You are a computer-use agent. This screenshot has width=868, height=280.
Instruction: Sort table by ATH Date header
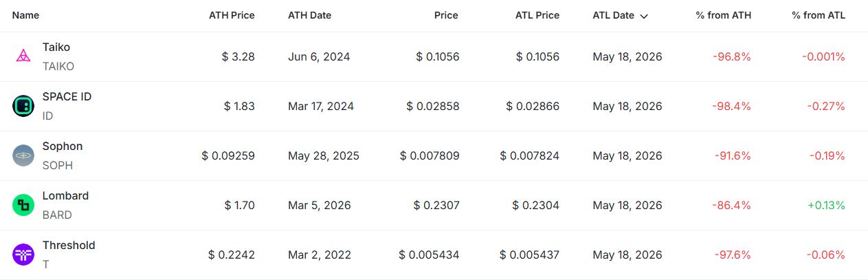(x=309, y=15)
